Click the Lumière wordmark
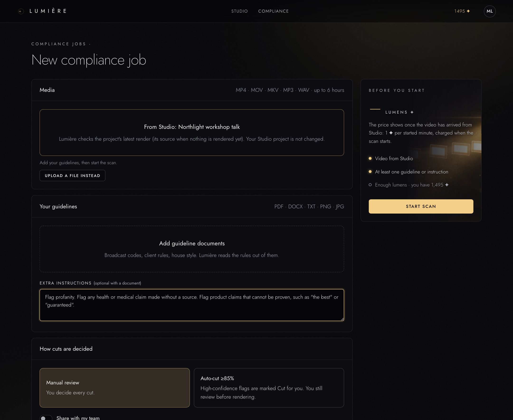Image resolution: width=513 pixels, height=420 pixels. coord(48,11)
